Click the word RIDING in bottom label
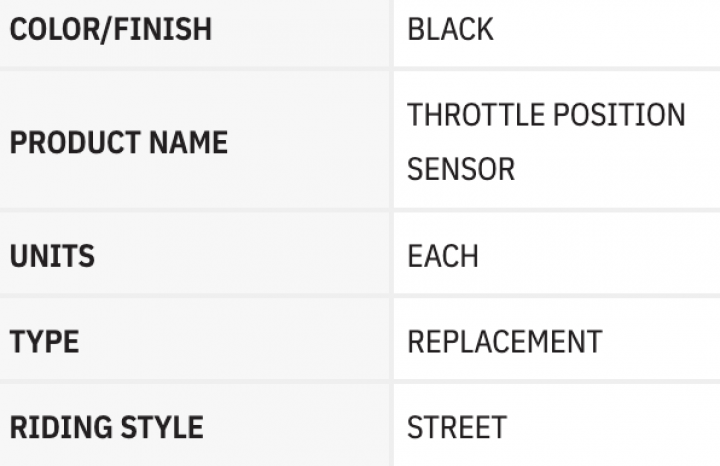Image resolution: width=720 pixels, height=466 pixels. (x=61, y=427)
